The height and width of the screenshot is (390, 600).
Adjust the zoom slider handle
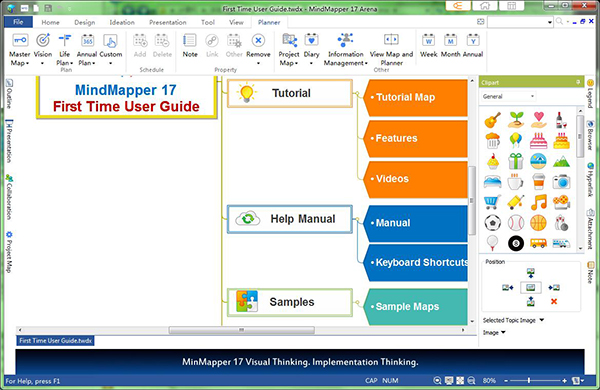(529, 380)
